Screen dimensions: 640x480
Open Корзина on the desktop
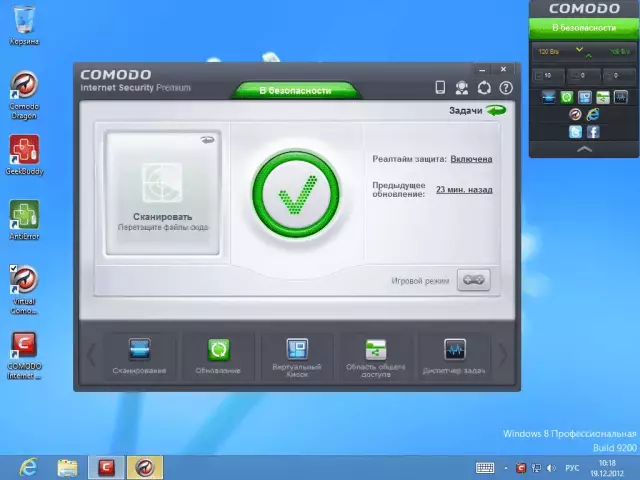tap(24, 24)
